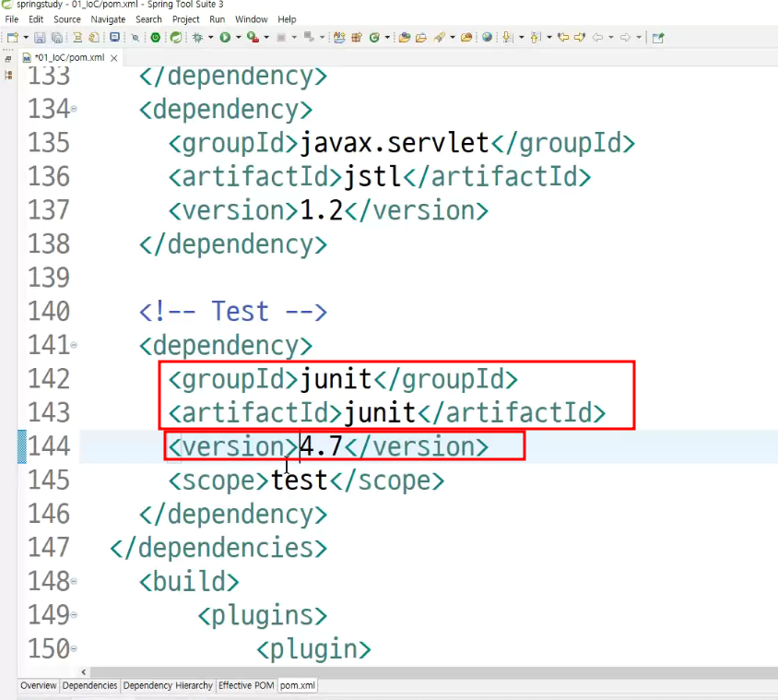Viewport: 778px width, 700px height.
Task: Expand the Debug configurations dropdown arrow
Action: (x=210, y=38)
